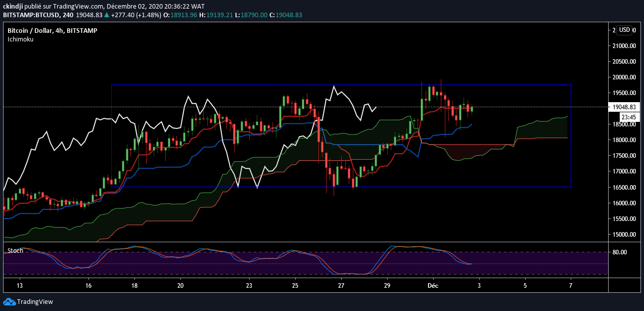The image size is (644, 311).
Task: Click the 19500.00 price axis label
Action: coord(624,93)
